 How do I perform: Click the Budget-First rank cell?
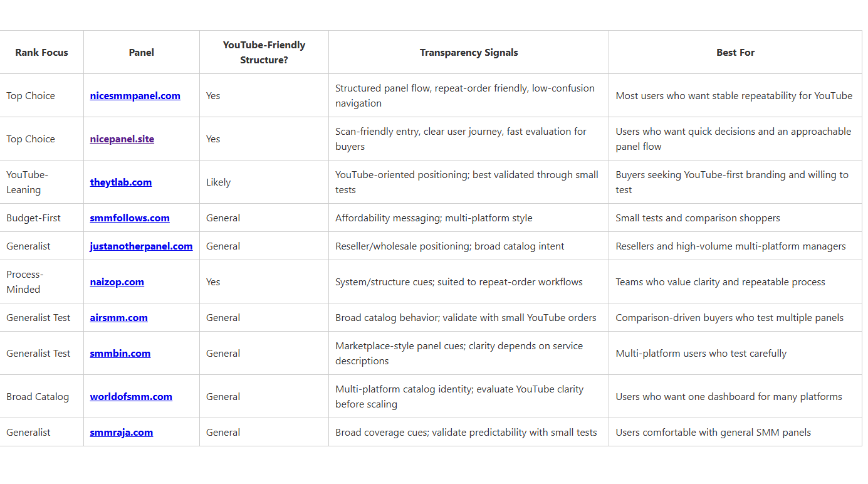[x=33, y=218]
